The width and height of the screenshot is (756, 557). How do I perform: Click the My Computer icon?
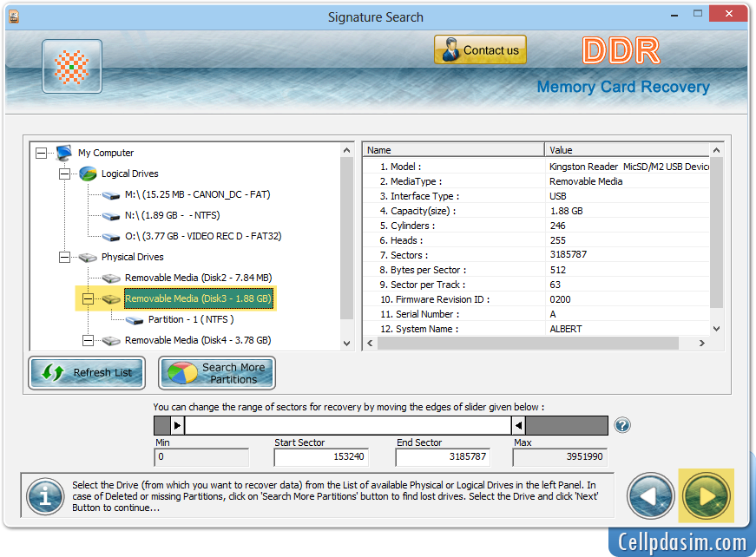(x=63, y=153)
